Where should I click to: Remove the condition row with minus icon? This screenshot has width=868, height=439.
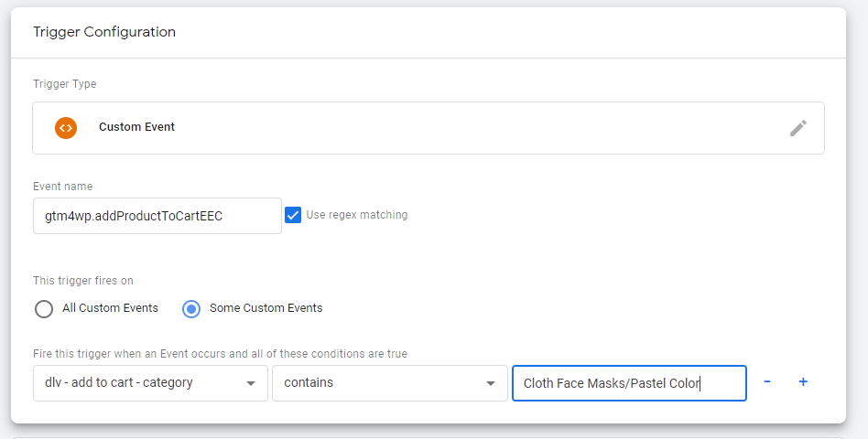point(767,381)
